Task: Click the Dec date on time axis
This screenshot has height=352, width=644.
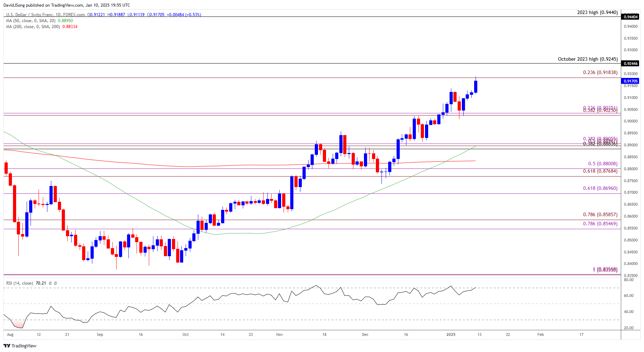Action: 365,334
